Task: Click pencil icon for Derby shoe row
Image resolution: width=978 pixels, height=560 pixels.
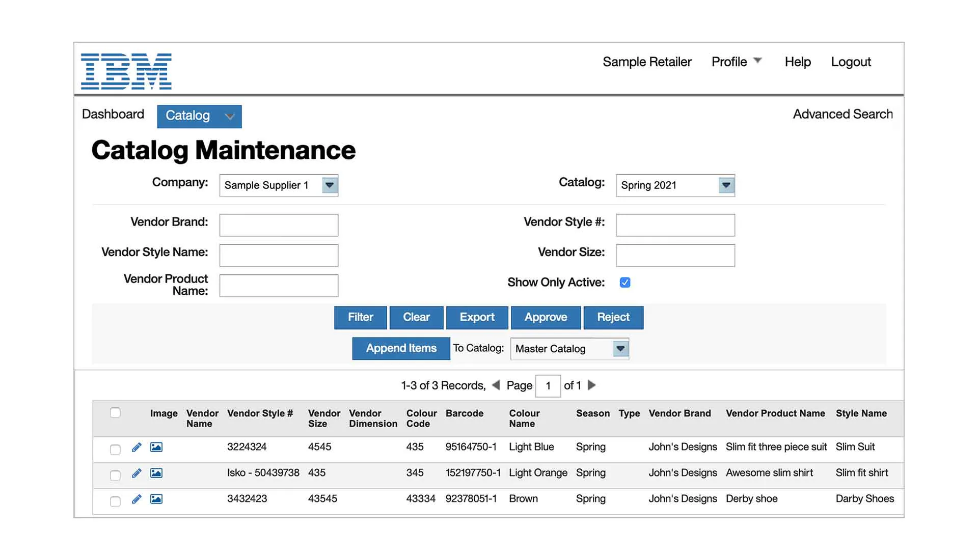Action: [x=137, y=499]
